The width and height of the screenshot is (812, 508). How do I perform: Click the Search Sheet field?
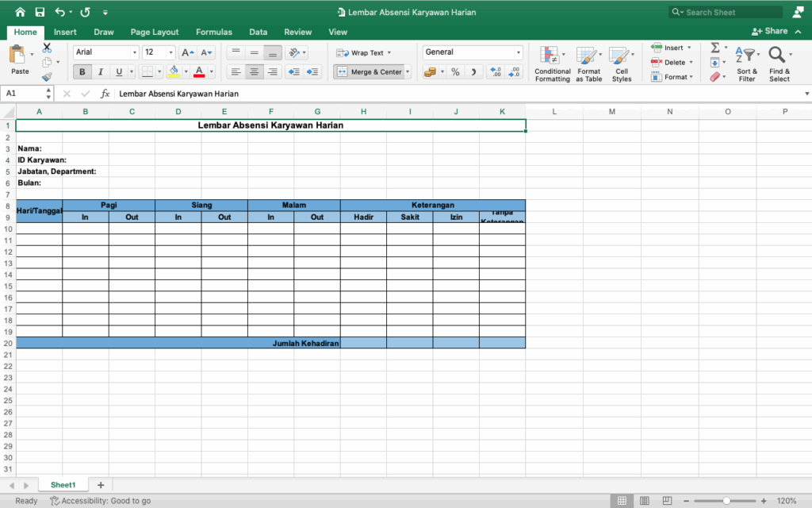(725, 12)
